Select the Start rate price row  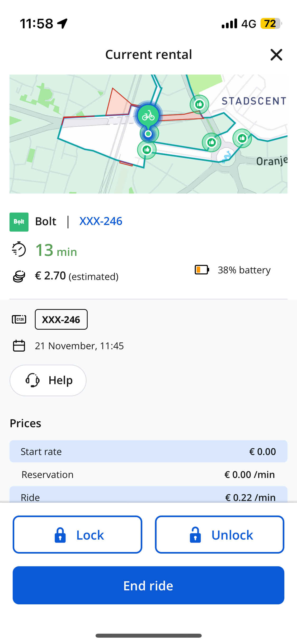(148, 451)
